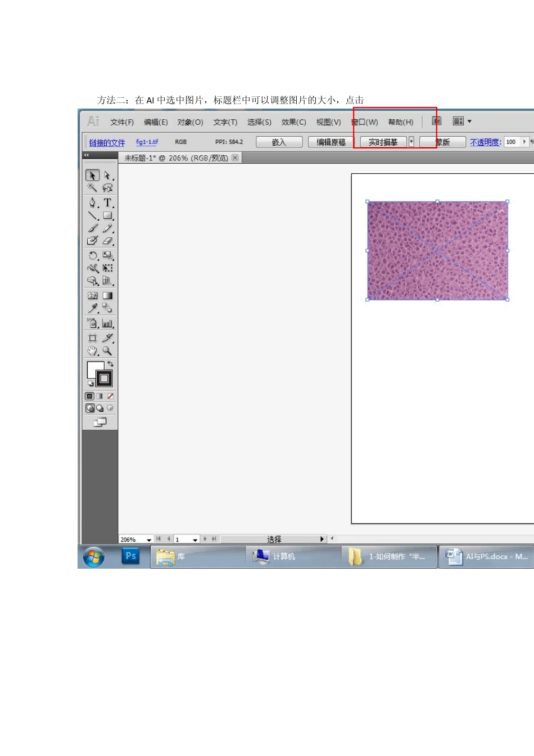
Task: Pick the Column Graph tool
Action: [x=107, y=323]
